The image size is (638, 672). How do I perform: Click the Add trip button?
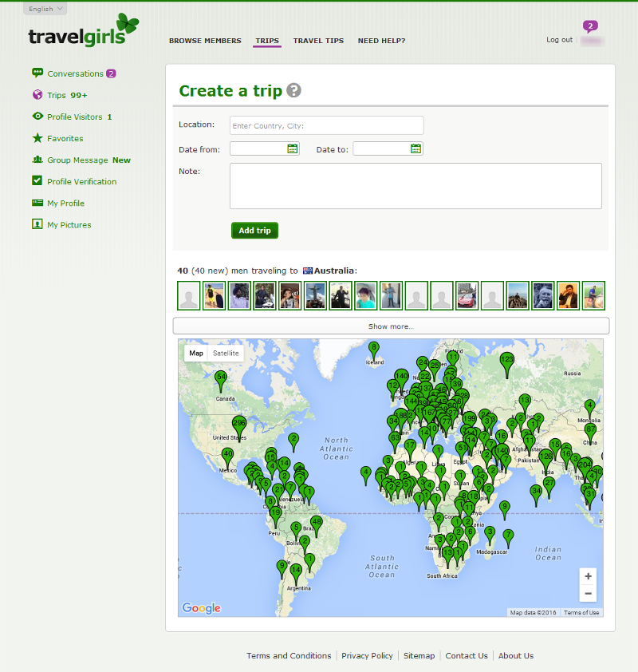pos(254,231)
